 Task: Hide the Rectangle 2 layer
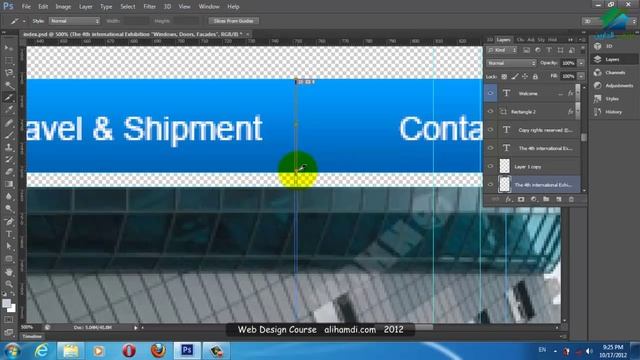pos(491,111)
